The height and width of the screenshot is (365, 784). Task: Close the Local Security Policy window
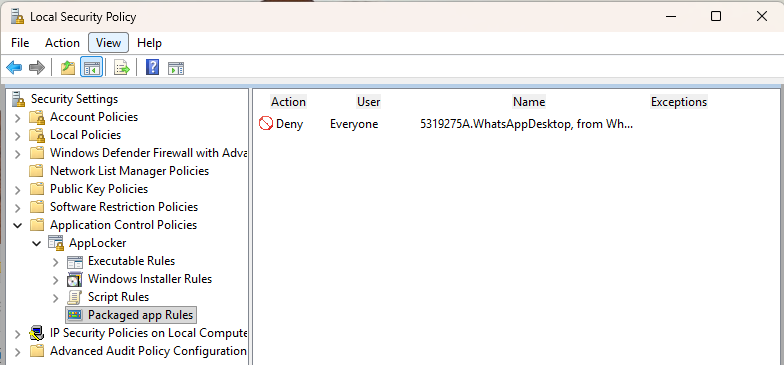pos(762,16)
